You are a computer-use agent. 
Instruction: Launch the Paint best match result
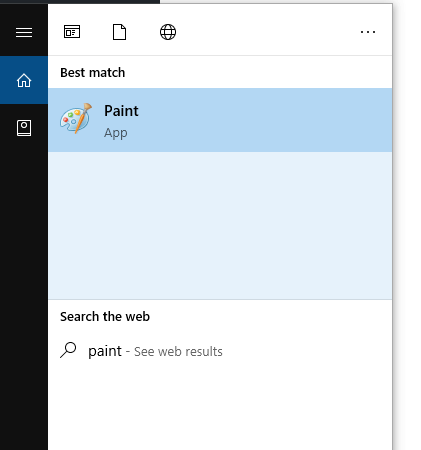point(220,120)
